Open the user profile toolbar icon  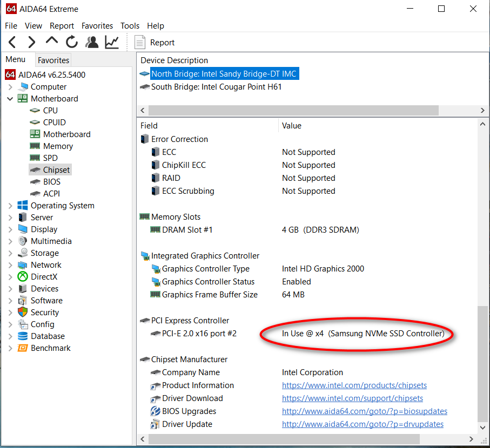92,42
